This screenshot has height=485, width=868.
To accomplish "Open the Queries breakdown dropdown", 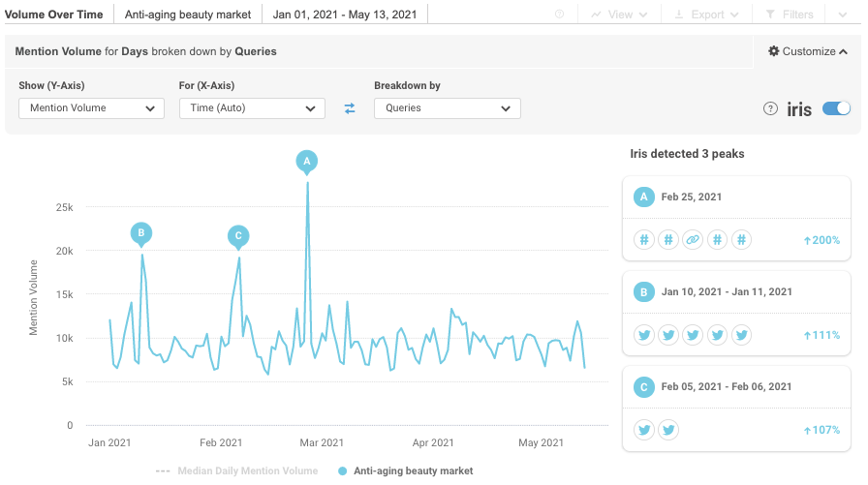I will (x=447, y=108).
